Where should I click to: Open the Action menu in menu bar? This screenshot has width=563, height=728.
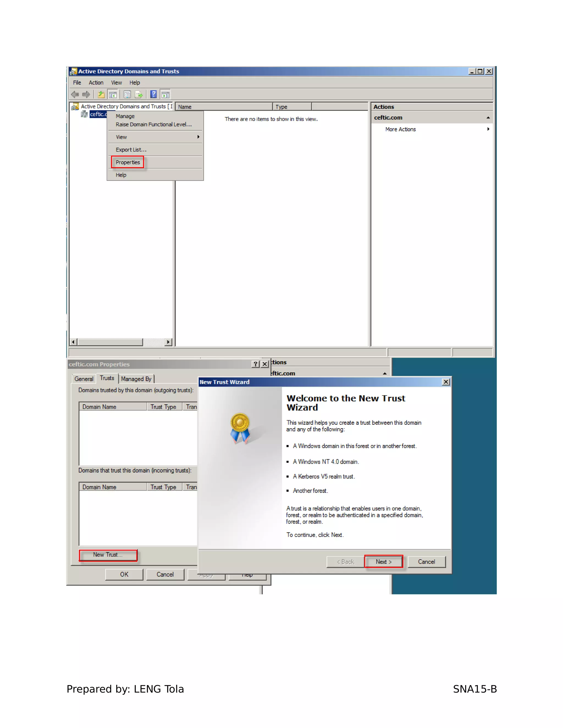pos(96,83)
